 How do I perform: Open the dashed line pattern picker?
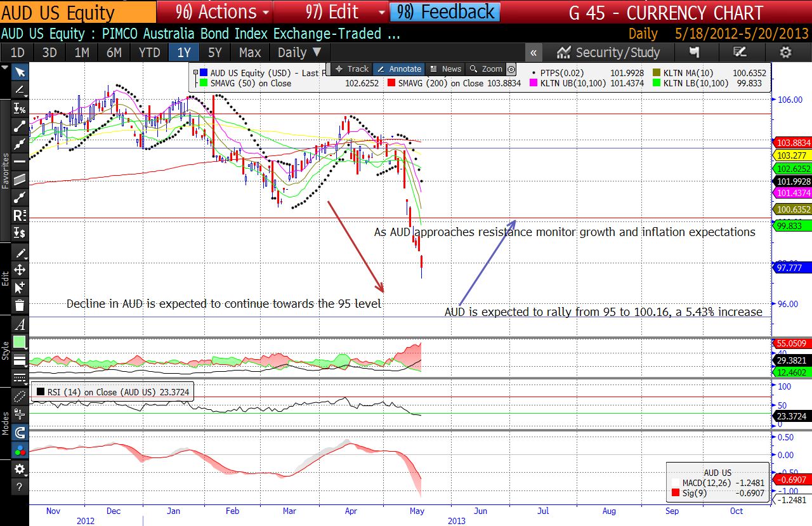(x=20, y=378)
